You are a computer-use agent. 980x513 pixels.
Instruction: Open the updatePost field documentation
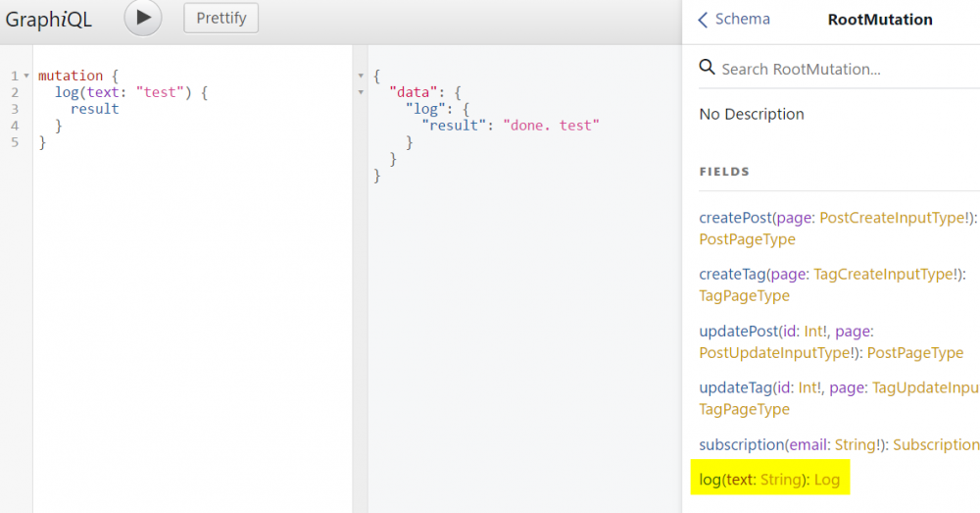click(737, 333)
